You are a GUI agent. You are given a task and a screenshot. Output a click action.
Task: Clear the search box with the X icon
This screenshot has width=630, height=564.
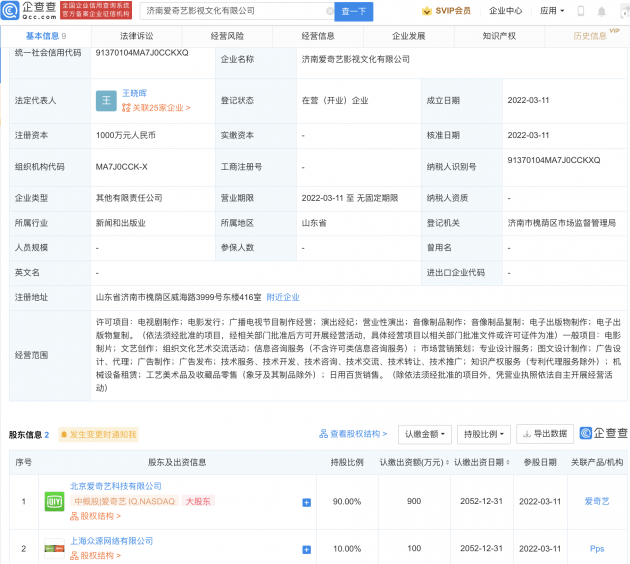coord(329,11)
